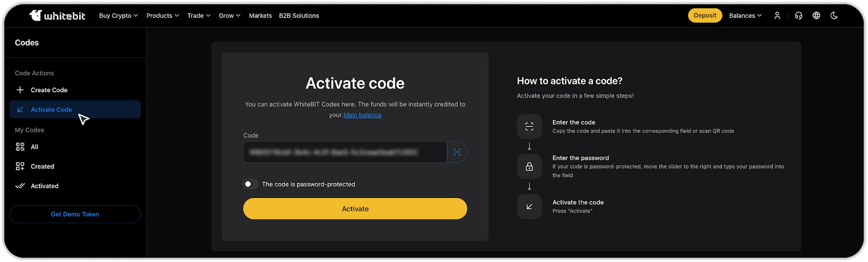Open the Balances dropdown
Image resolution: width=868 pixels, height=262 pixels.
click(x=745, y=16)
